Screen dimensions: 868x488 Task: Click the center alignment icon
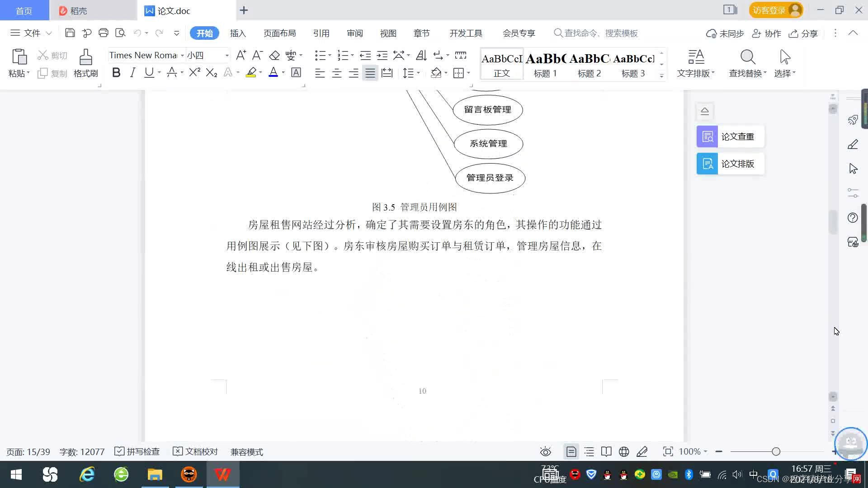(337, 73)
